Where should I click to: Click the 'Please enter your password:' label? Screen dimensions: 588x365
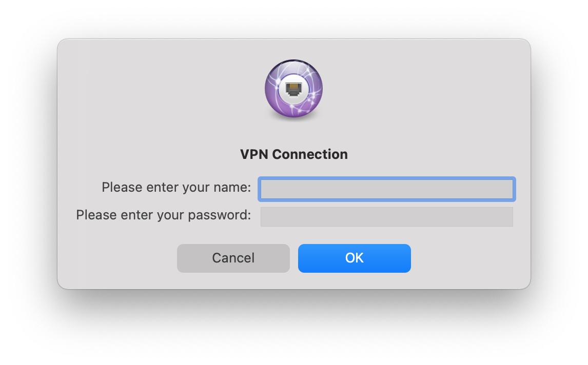[x=164, y=215]
